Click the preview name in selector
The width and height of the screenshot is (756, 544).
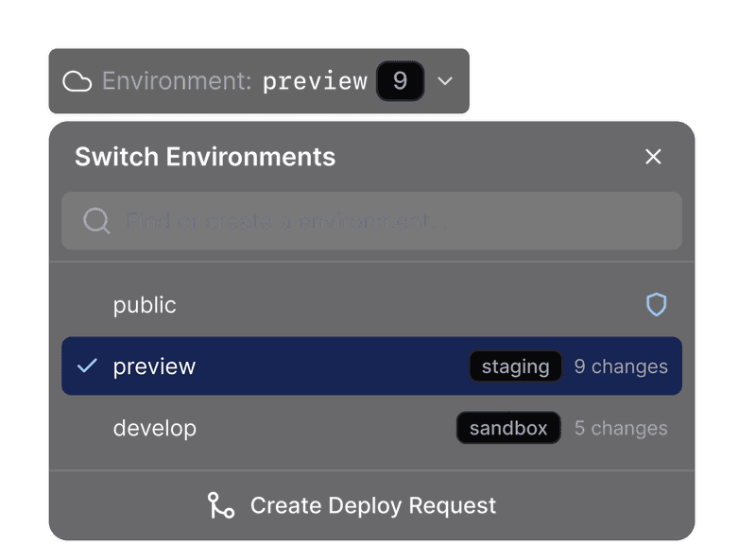click(x=315, y=81)
